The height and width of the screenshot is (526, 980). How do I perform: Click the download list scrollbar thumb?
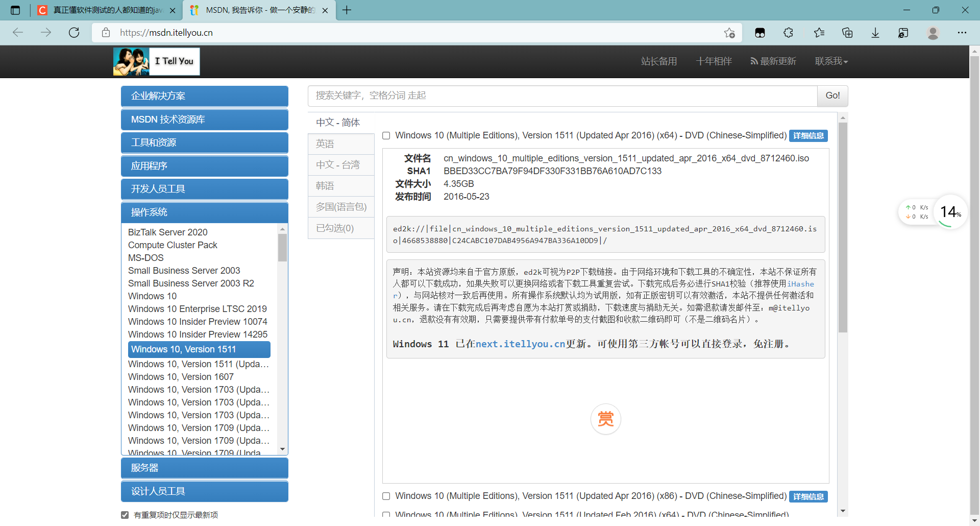pos(843,227)
